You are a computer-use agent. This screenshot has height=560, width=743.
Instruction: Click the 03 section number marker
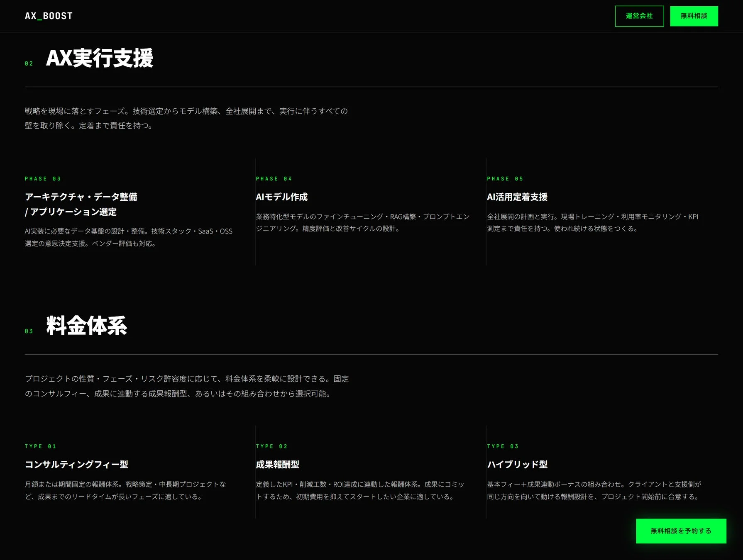click(29, 331)
